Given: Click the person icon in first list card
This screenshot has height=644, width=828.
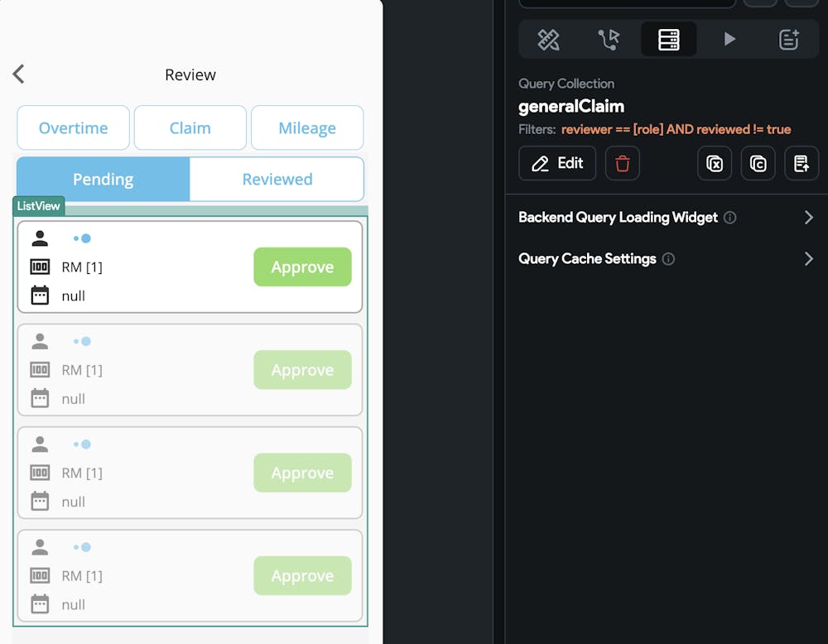Looking at the screenshot, I should (x=40, y=238).
